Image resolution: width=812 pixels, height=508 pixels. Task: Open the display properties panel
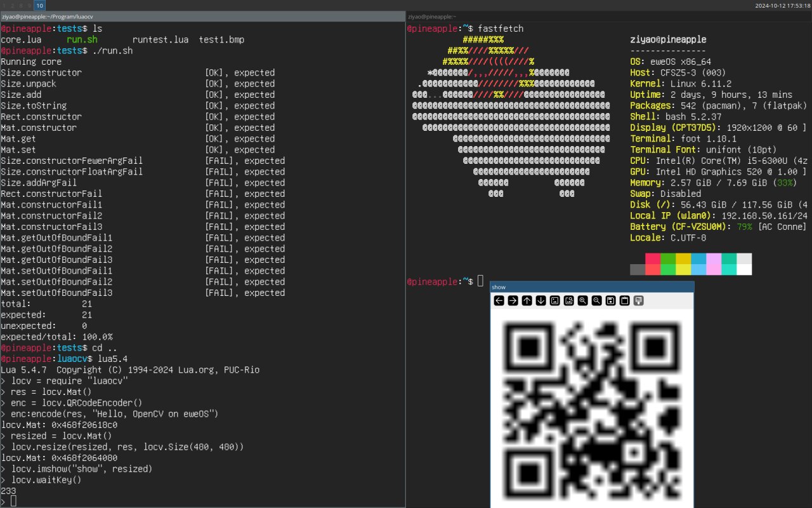(x=639, y=300)
